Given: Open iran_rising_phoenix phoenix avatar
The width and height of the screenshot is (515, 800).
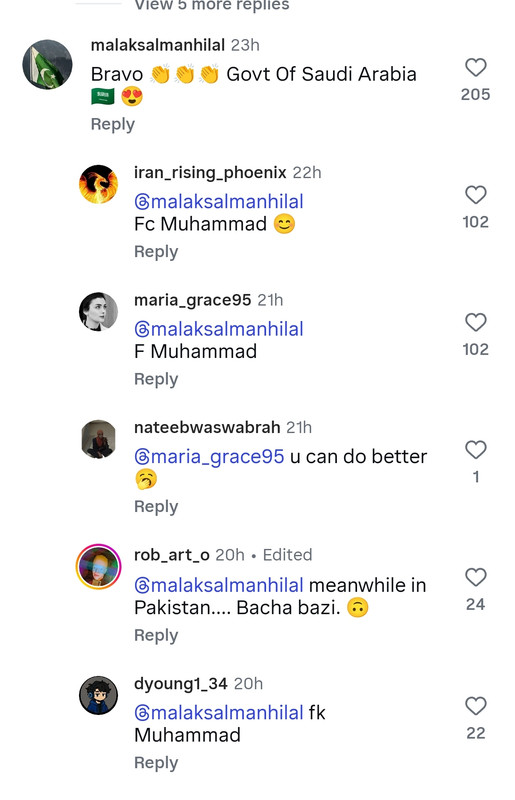Looking at the screenshot, I should point(99,184).
